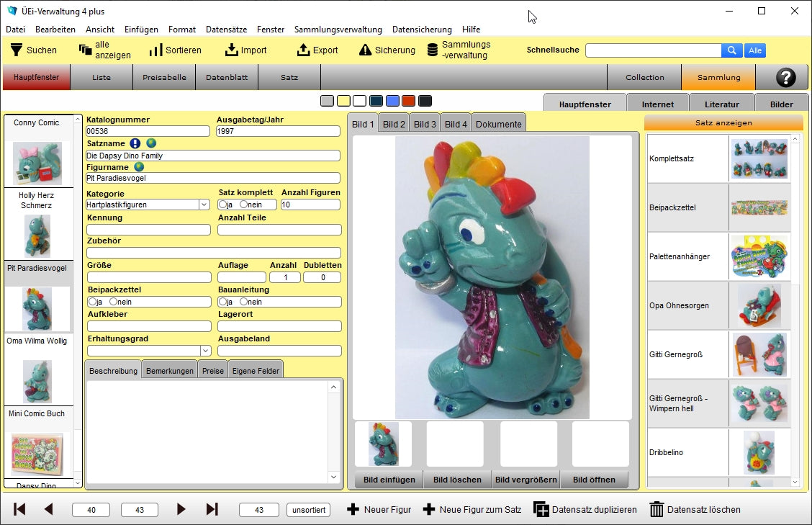
Task: Click the Import download icon
Action: click(231, 50)
